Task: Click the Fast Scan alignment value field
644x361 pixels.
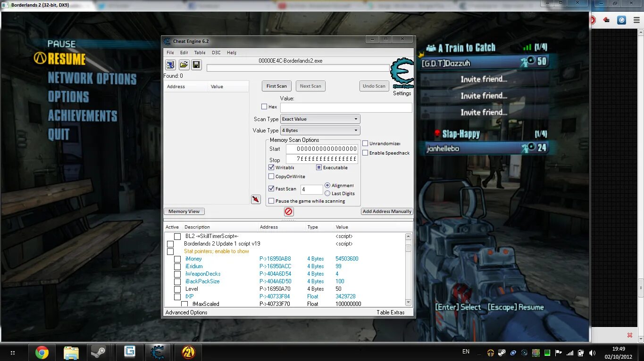Action: (312, 189)
